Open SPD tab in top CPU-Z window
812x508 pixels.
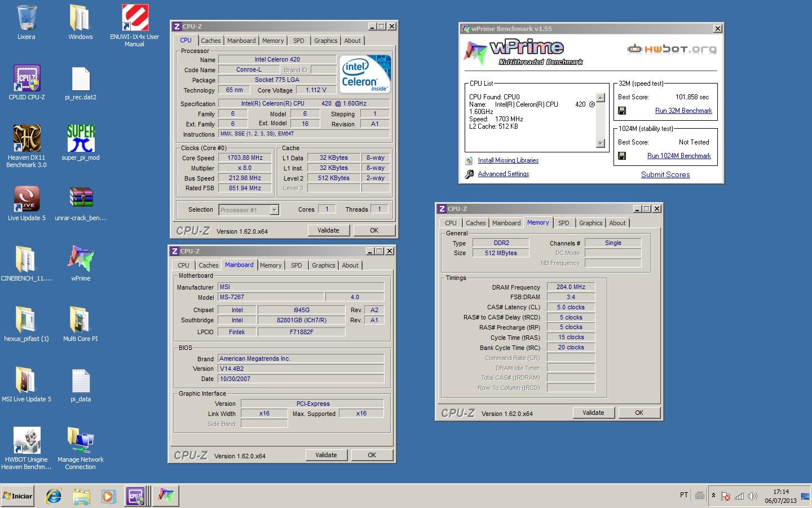pos(299,41)
